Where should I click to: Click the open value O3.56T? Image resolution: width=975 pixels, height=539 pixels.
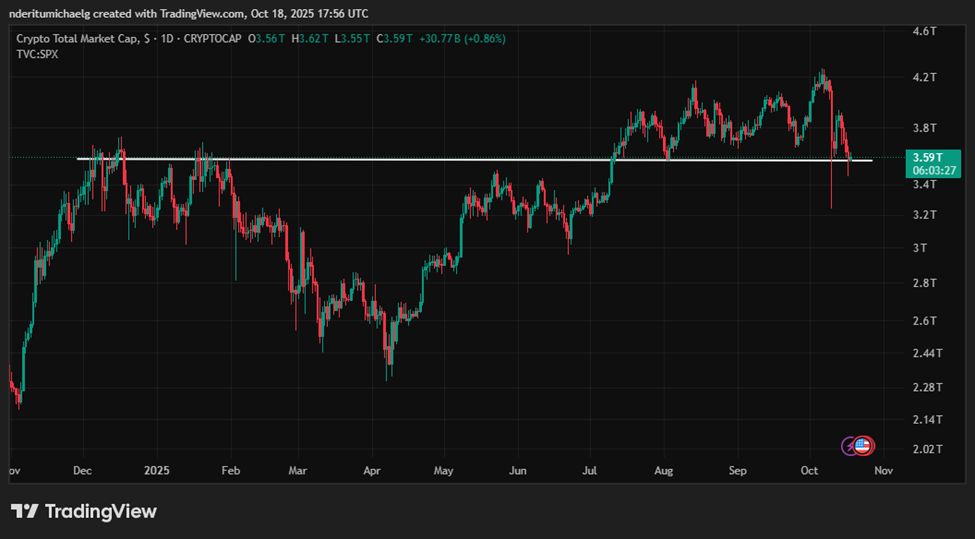pos(266,39)
